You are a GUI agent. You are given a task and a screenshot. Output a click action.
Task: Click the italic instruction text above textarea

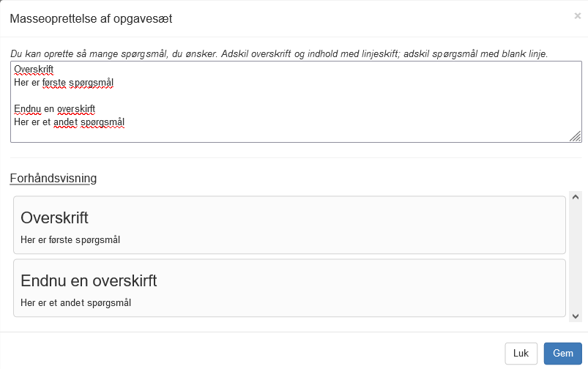pyautogui.click(x=280, y=54)
